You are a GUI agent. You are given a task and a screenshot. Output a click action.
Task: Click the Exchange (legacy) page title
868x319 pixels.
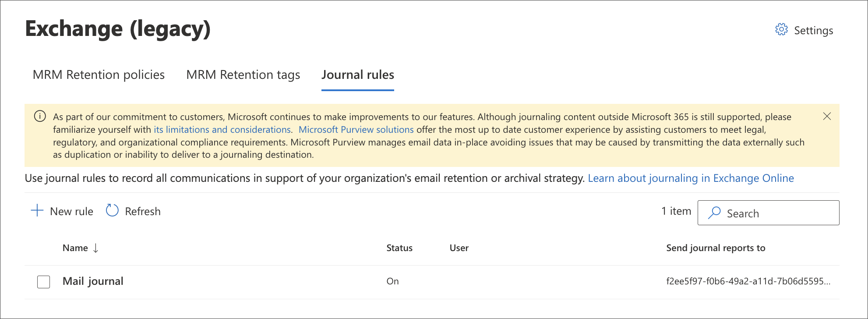pos(118,29)
